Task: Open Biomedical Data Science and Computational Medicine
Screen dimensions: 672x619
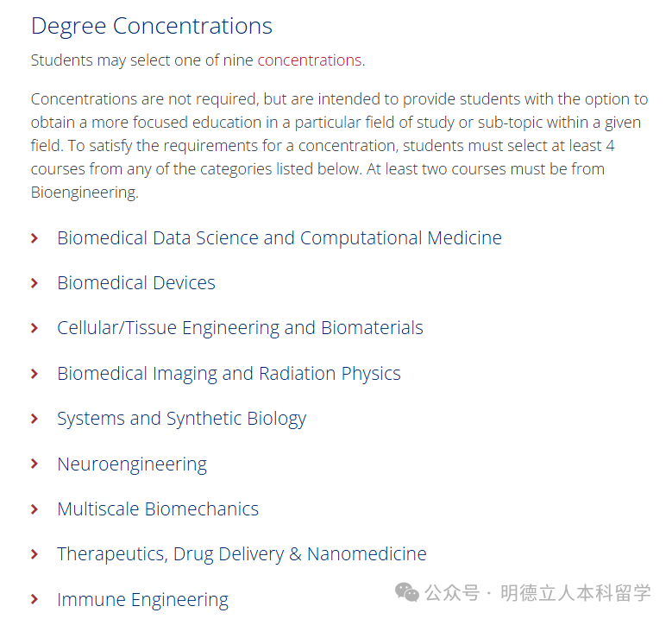Action: point(279,238)
